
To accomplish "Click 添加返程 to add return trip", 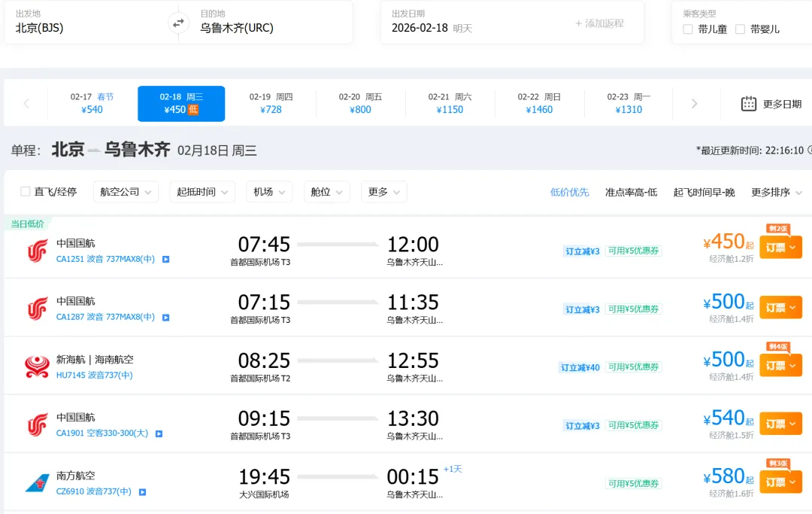I will 600,23.
